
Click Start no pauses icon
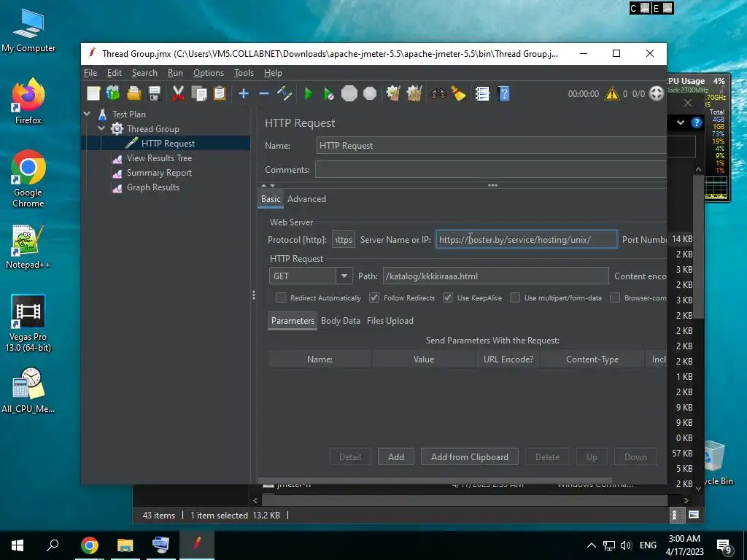point(329,94)
